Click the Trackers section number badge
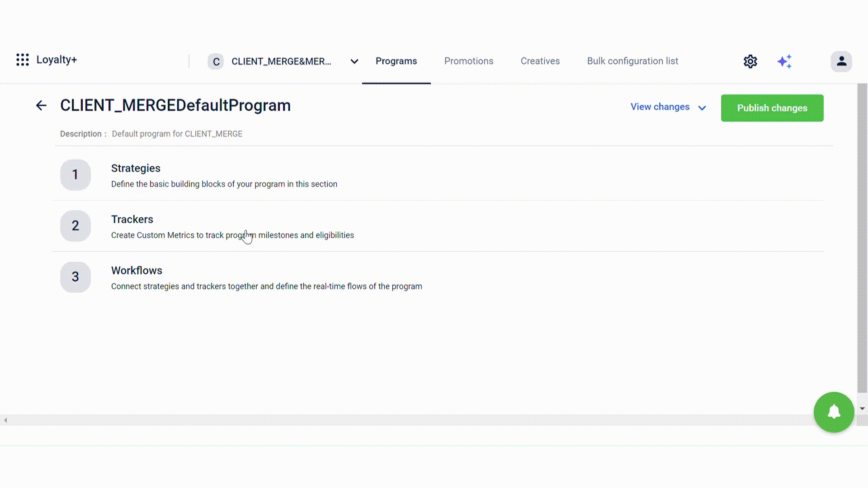Image resolution: width=868 pixels, height=488 pixels. point(75,226)
